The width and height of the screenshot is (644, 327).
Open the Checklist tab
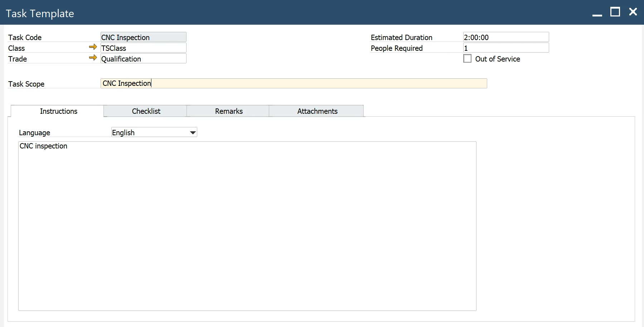coord(146,111)
